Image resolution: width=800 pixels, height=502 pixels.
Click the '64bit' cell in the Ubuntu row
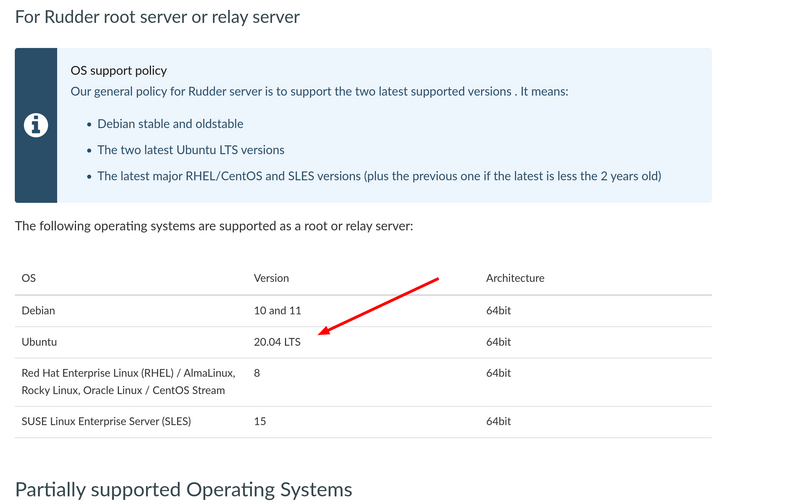tap(498, 342)
